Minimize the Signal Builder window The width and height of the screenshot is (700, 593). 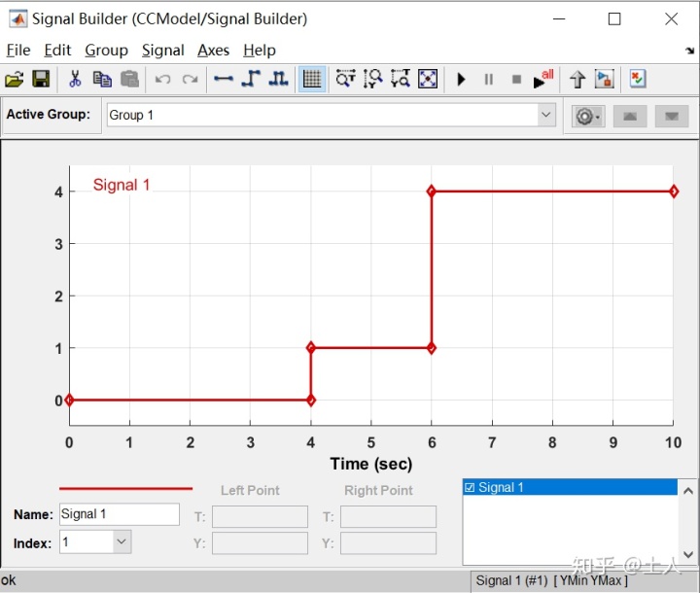click(x=559, y=19)
